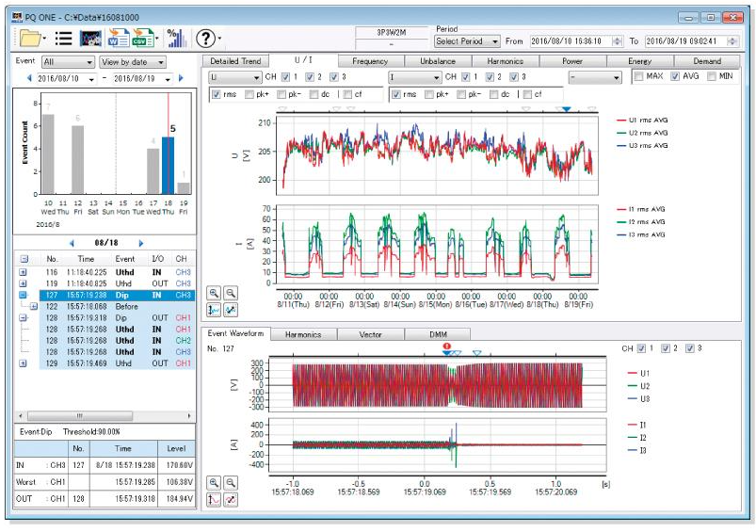Image resolution: width=756 pixels, height=532 pixels.
Task: Open the Event filter 'All' dropdown
Action: [x=68, y=62]
